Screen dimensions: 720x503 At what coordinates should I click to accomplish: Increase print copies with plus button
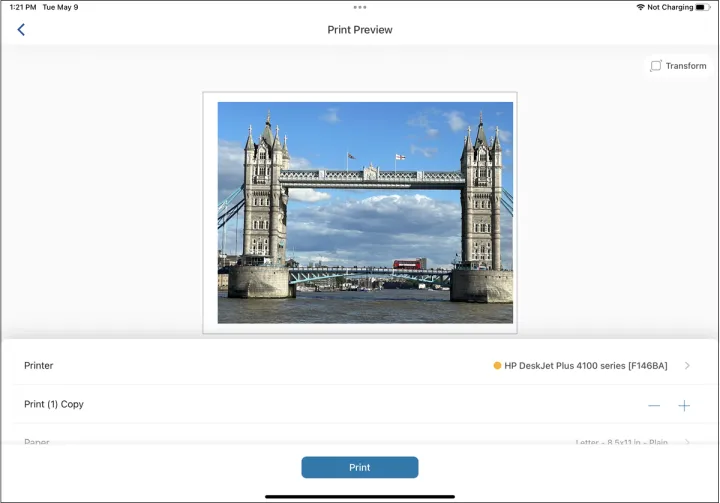pos(684,405)
